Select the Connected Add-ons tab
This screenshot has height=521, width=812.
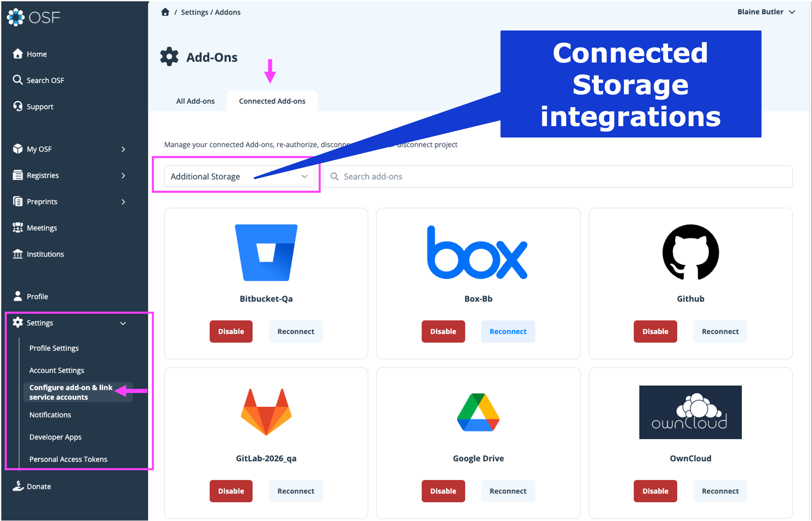[x=272, y=101]
